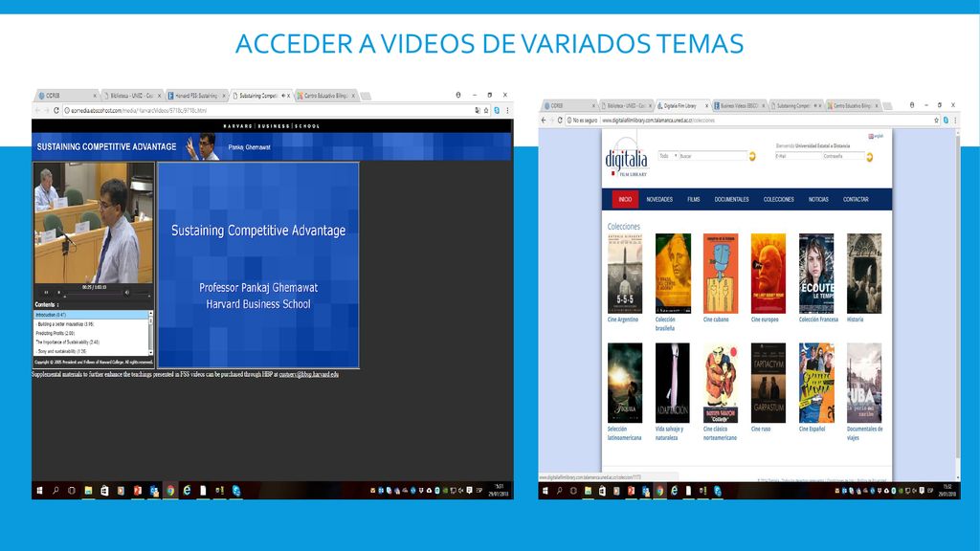Submit Digitalia search with yellow arrow button

tap(752, 156)
